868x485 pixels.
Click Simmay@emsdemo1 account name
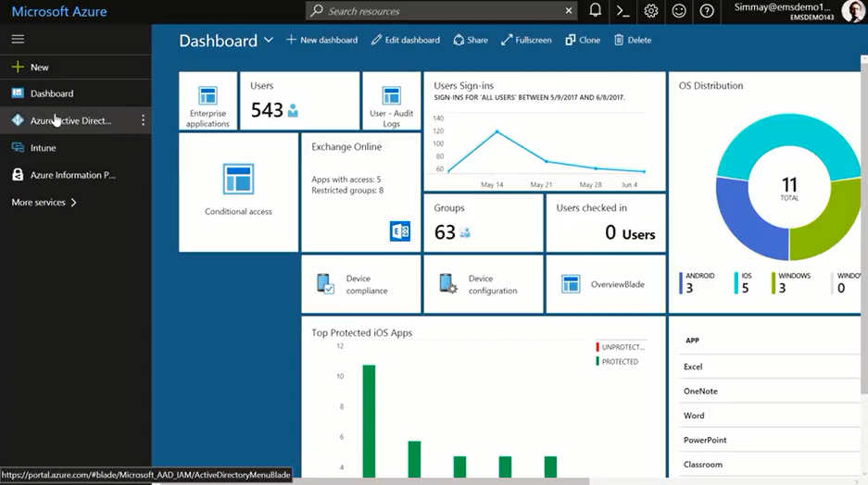[782, 7]
